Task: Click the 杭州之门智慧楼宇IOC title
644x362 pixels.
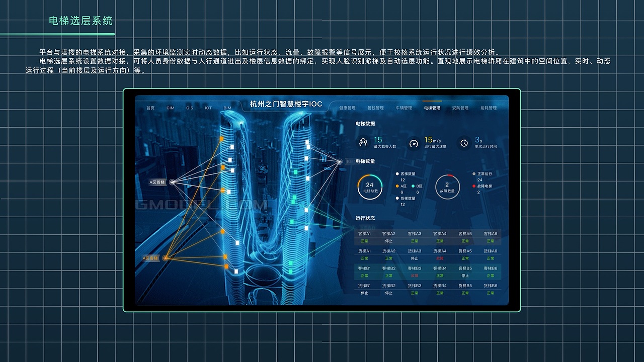Action: [286, 104]
